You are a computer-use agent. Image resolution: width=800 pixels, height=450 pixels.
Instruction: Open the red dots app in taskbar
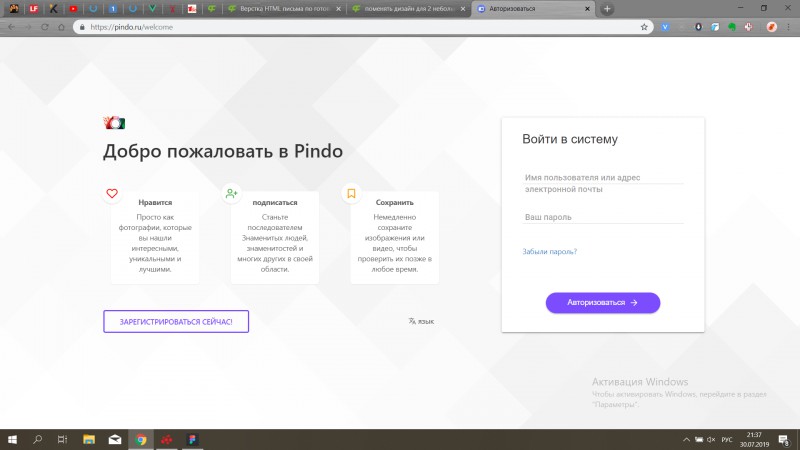tap(167, 439)
